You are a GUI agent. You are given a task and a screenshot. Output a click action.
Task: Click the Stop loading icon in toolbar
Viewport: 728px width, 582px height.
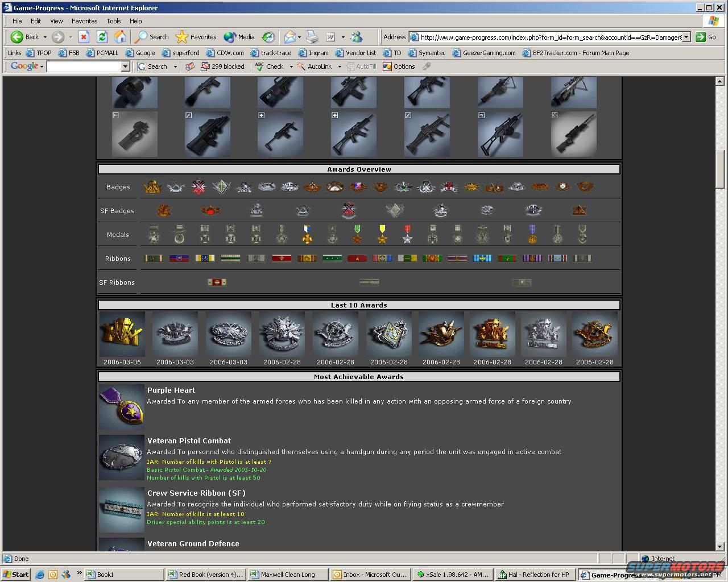[x=84, y=37]
